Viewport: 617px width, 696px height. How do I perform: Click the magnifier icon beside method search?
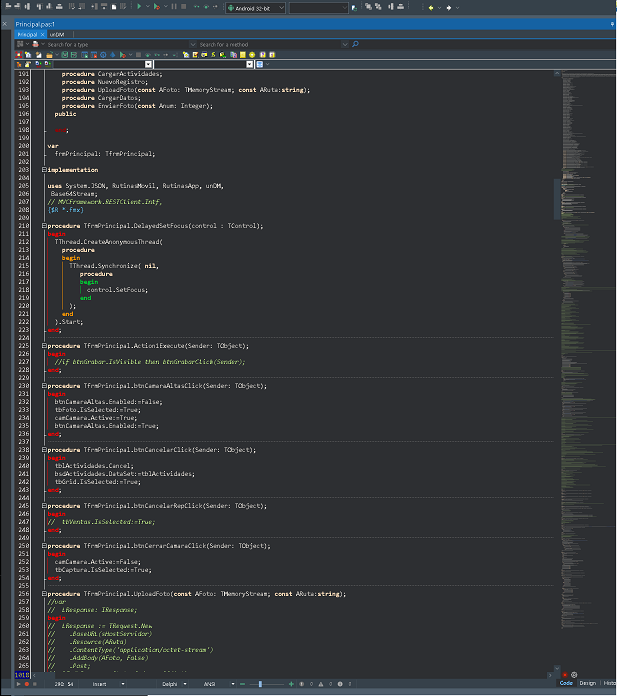tap(355, 44)
